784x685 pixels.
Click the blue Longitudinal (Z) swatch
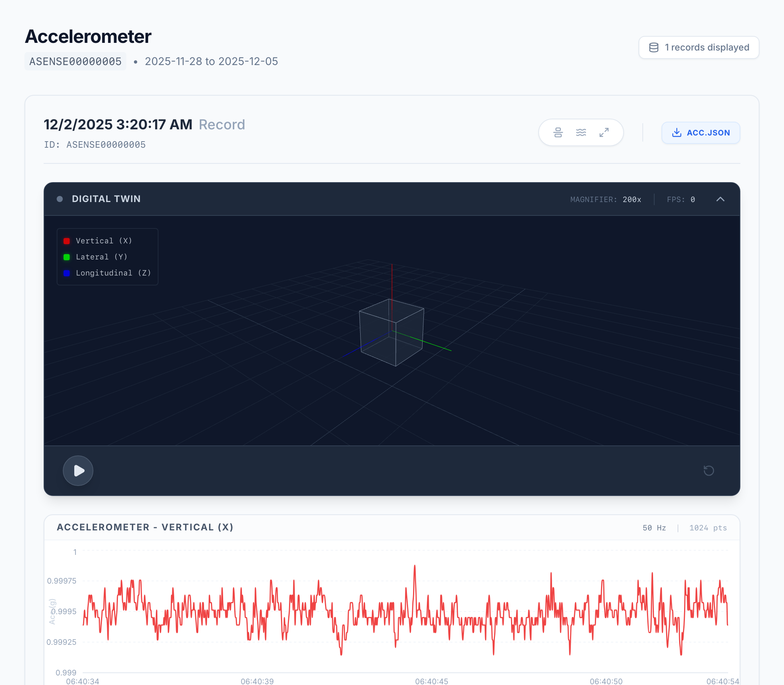[x=67, y=273]
